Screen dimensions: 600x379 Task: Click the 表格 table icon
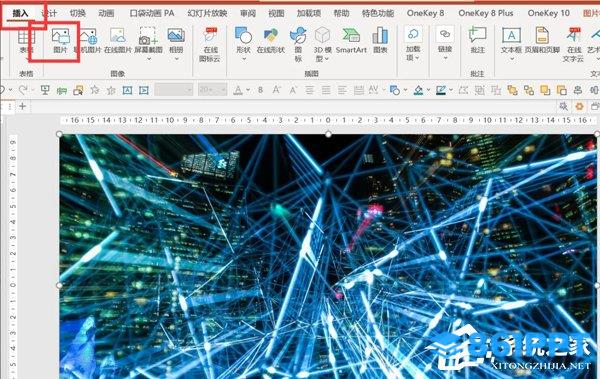pyautogui.click(x=26, y=41)
